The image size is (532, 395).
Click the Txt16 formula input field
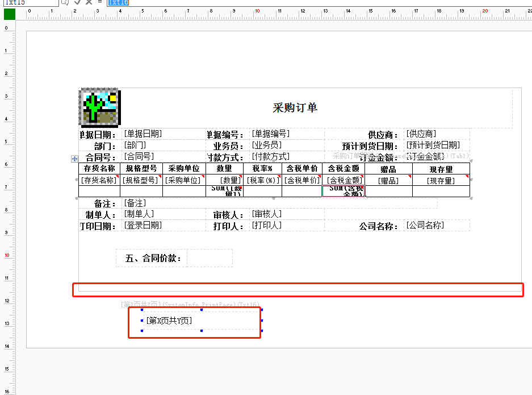319,2
